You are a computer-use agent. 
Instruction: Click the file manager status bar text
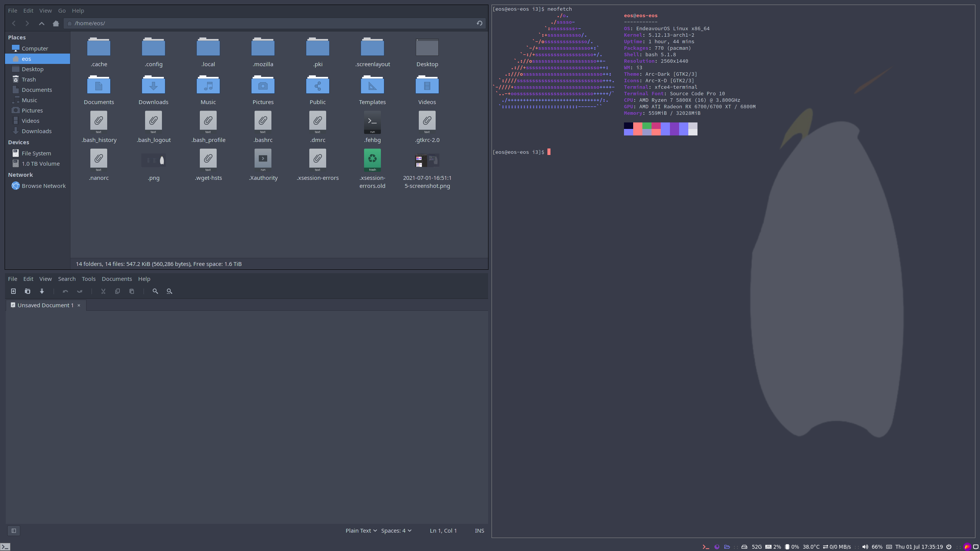[x=159, y=264]
